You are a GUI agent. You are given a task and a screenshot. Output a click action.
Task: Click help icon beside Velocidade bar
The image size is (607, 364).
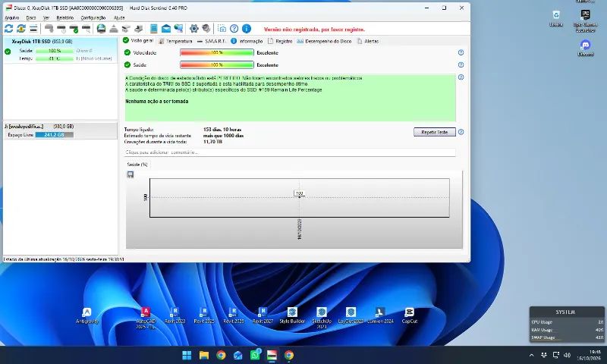(x=461, y=52)
